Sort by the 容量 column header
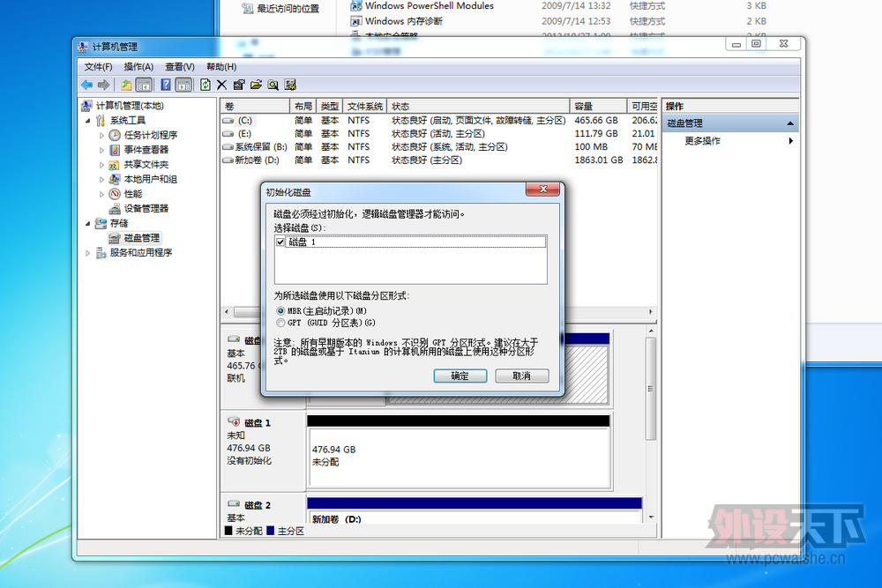Screen dimensions: 882x588 pyautogui.click(x=598, y=107)
